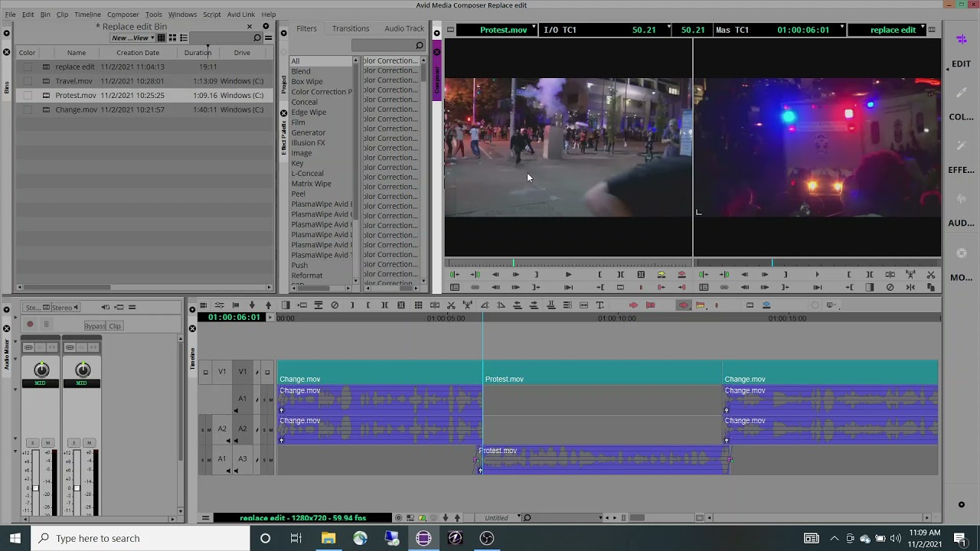Click the Bypass button in Audio Mixer

tap(95, 326)
